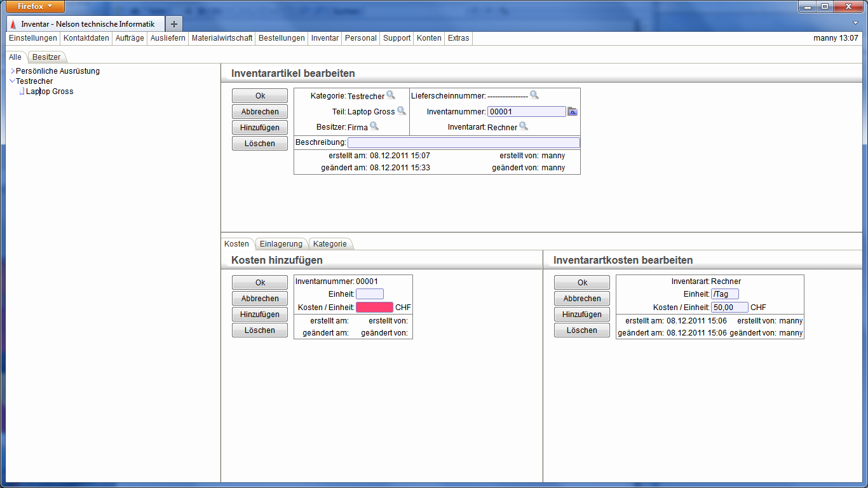Switch to the Einlagerung tab

pos(281,244)
